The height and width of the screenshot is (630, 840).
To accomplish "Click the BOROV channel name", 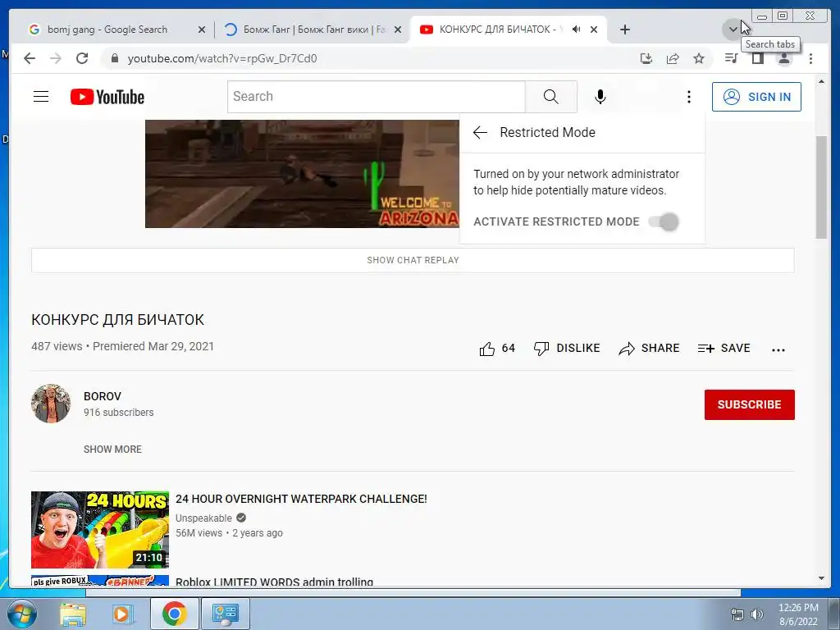I will pyautogui.click(x=103, y=396).
